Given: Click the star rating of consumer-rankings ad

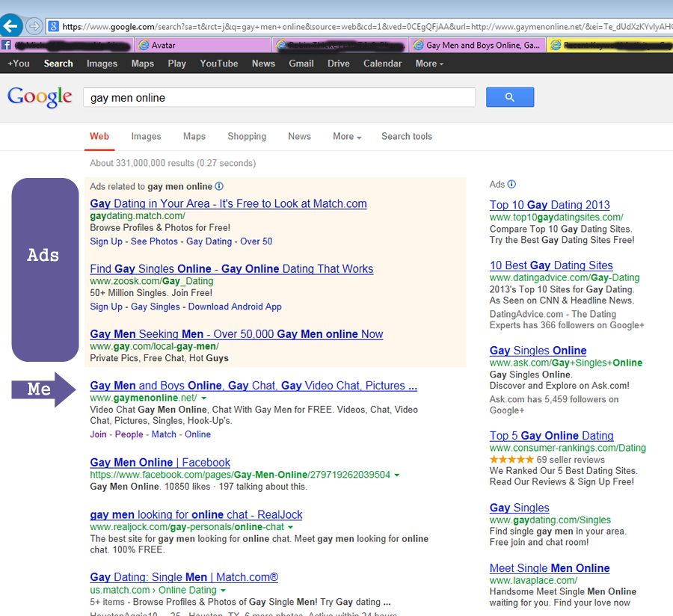Looking at the screenshot, I should pos(511,459).
